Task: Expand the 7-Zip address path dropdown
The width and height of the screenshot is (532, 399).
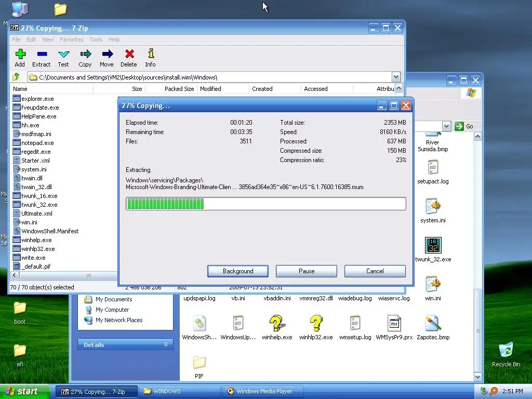Action: coord(395,77)
